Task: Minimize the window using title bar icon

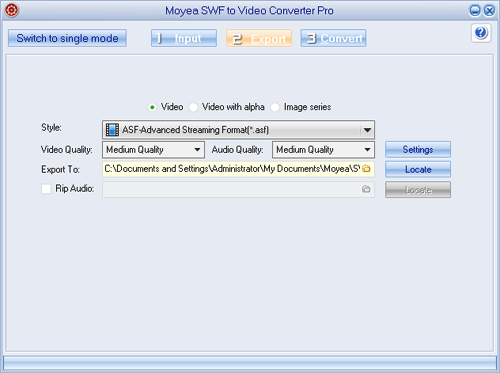Action: (475, 11)
